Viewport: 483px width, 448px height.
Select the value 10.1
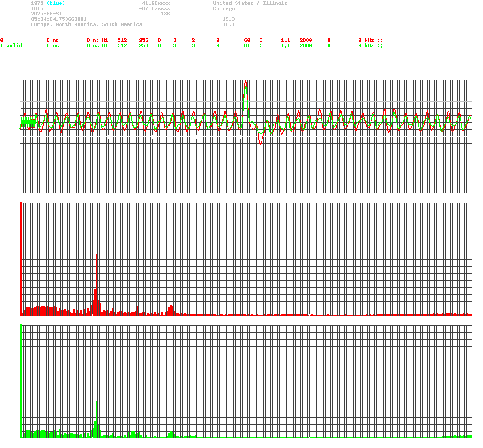228,24
